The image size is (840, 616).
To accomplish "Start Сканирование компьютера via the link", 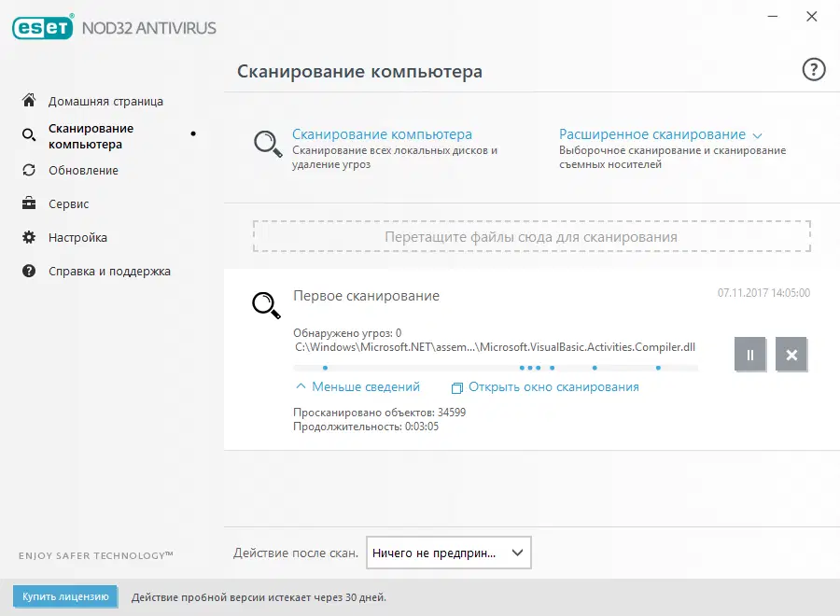I will (381, 133).
